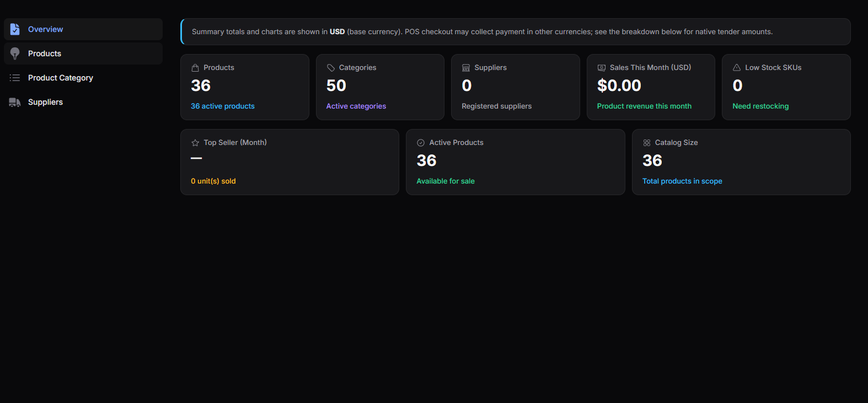Screen dimensions: 868x403
Task: Go to the Products sidebar menu item
Action: pyautogui.click(x=83, y=53)
